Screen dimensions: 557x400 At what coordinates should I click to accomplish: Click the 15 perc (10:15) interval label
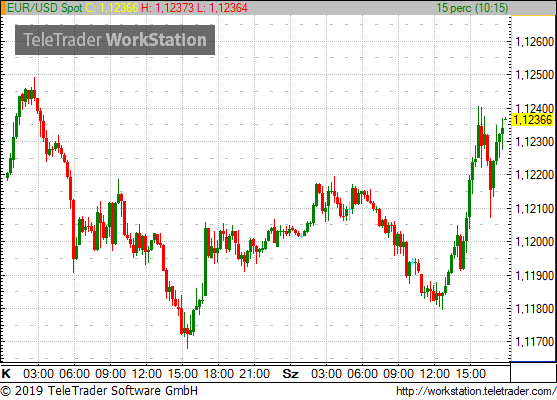click(x=472, y=8)
